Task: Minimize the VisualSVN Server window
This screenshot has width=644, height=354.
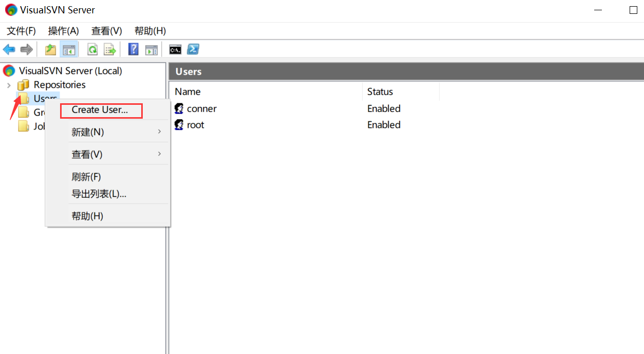Action: point(597,10)
